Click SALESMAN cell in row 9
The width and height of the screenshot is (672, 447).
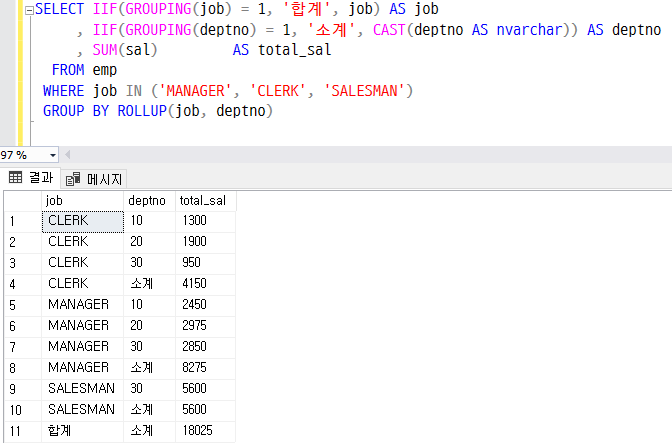(x=83, y=389)
